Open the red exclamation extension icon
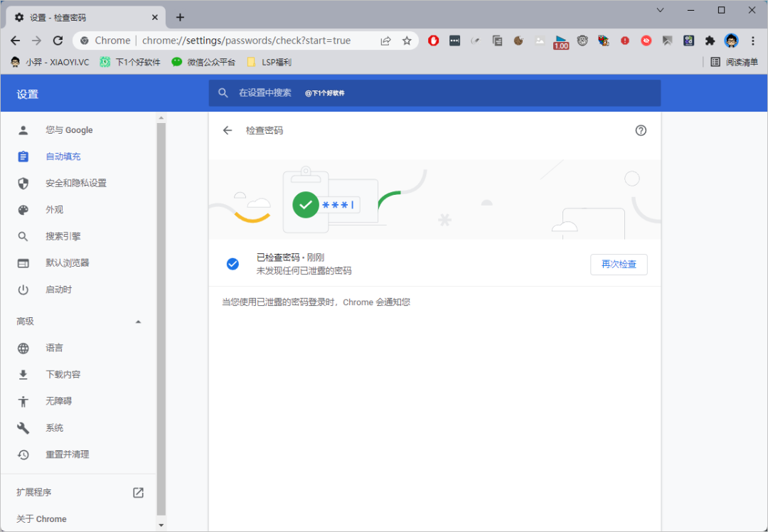768x532 pixels. (624, 41)
